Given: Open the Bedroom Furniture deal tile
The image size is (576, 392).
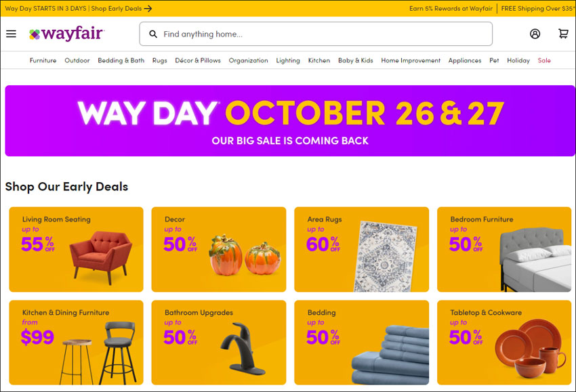Looking at the screenshot, I should point(504,250).
